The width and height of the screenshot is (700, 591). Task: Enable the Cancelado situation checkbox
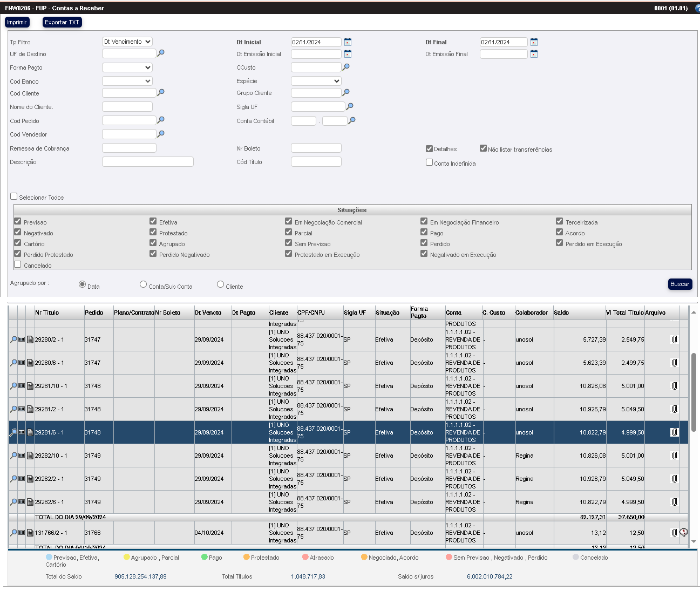[x=18, y=264]
